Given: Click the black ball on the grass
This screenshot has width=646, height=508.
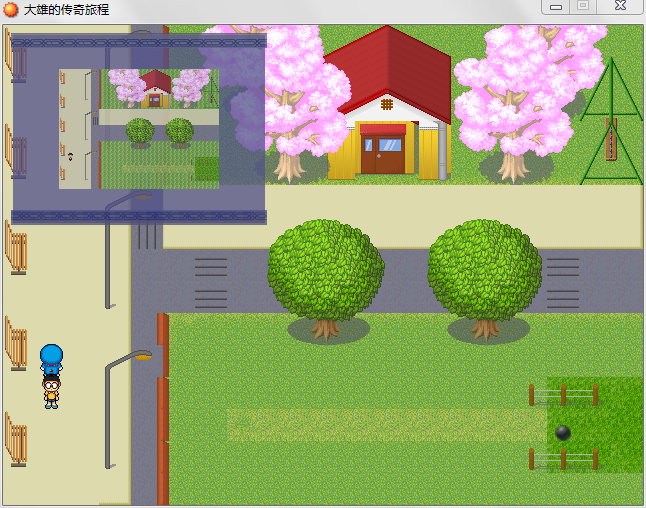Looking at the screenshot, I should [563, 433].
